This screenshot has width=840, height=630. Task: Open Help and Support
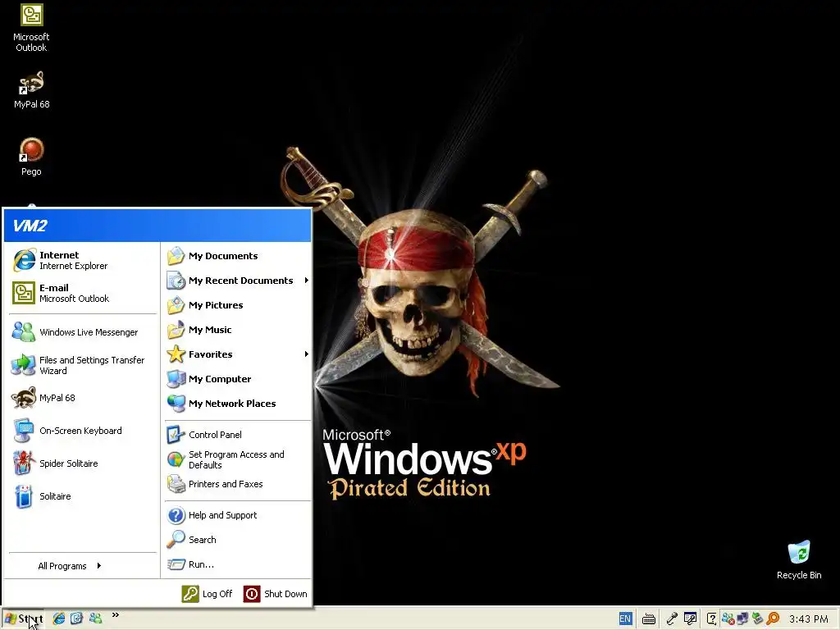237,515
